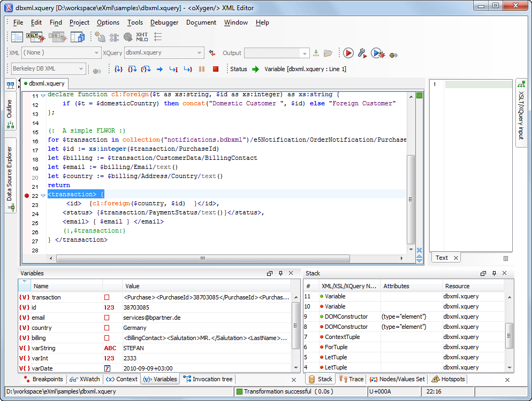Viewport: 532px width, 401px height.
Task: Open the Output file dropdown
Action: [305, 53]
